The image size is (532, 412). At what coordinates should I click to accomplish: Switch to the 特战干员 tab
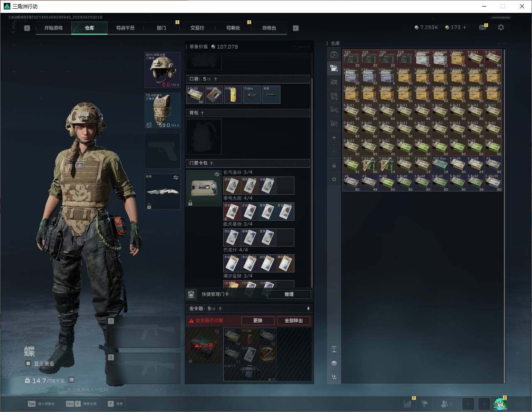pyautogui.click(x=125, y=28)
